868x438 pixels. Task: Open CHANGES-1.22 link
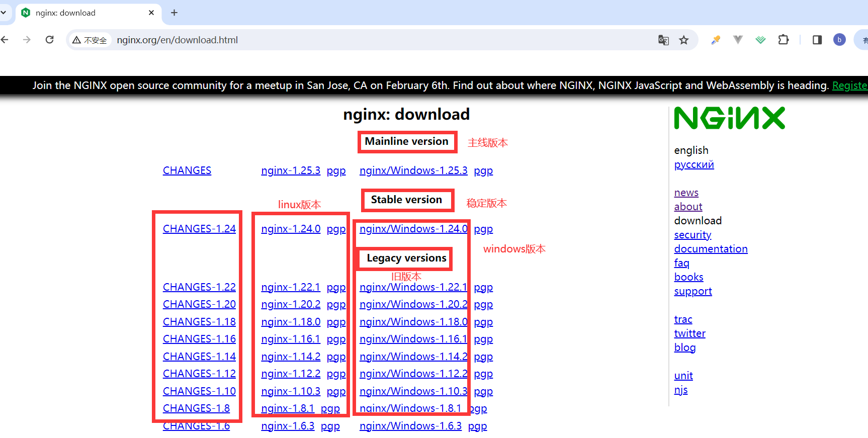[199, 287]
